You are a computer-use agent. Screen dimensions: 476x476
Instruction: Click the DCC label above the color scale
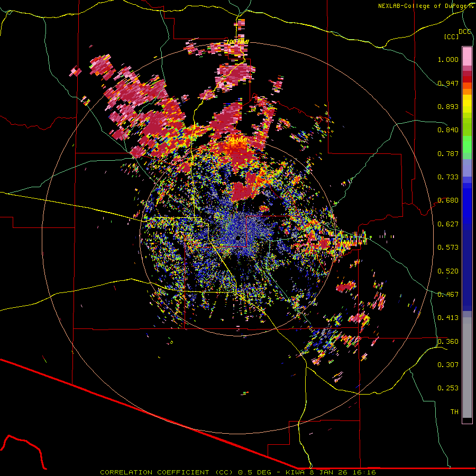464,32
